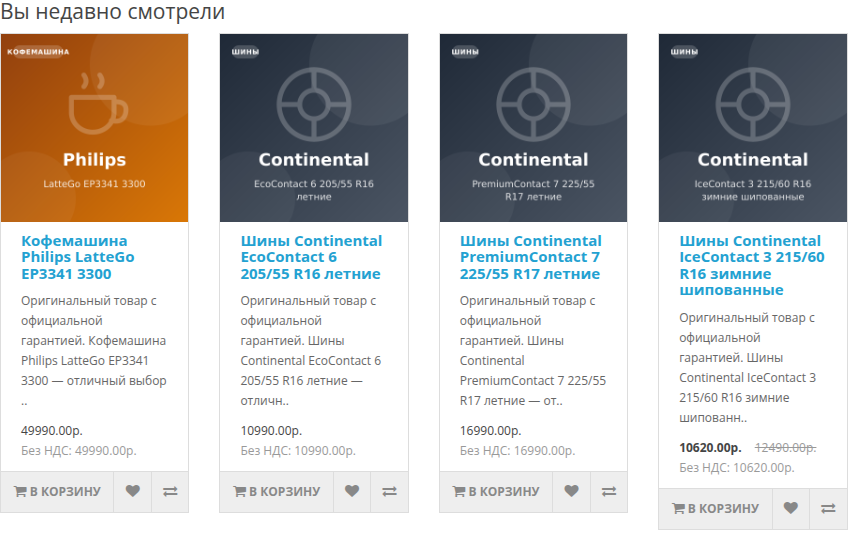Screen dimensions: 848x550
Task: Add EcoContact 6 tires to cart
Action: (x=276, y=492)
